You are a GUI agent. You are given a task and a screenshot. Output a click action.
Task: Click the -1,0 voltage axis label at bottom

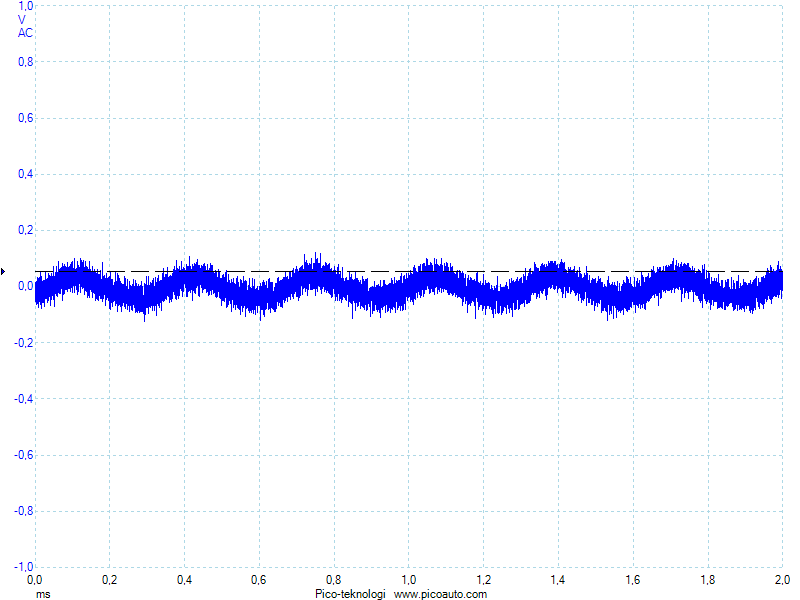tap(24, 567)
